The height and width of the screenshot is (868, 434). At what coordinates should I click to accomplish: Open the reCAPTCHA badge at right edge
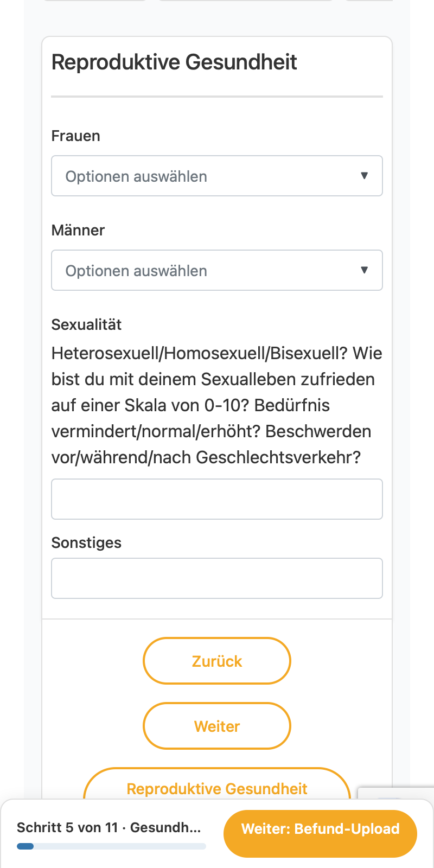[x=396, y=793]
